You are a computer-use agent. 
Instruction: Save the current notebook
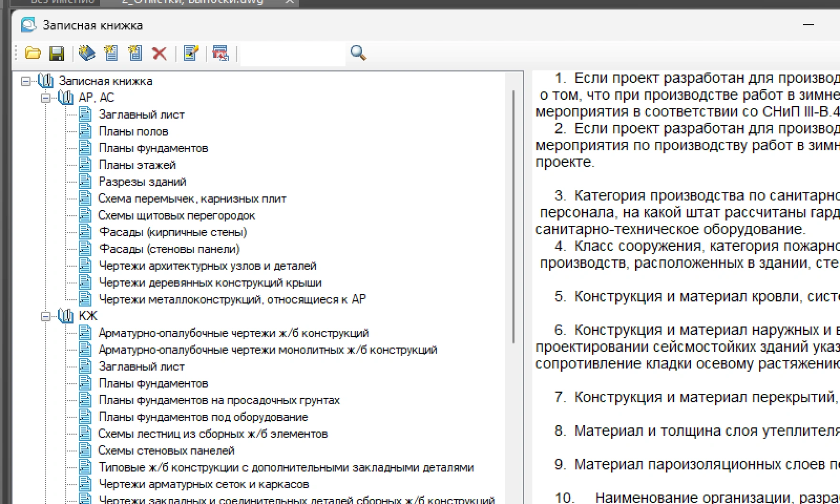click(x=56, y=54)
